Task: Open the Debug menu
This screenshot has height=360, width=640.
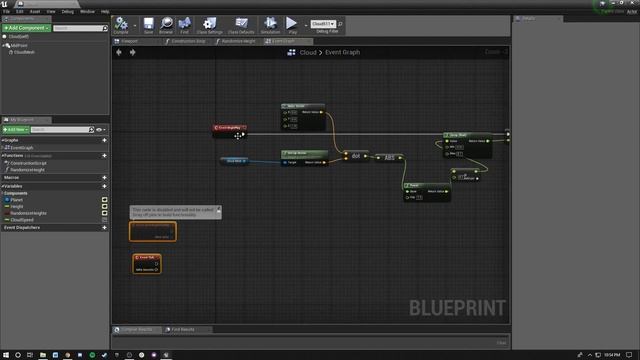Action: click(x=68, y=12)
